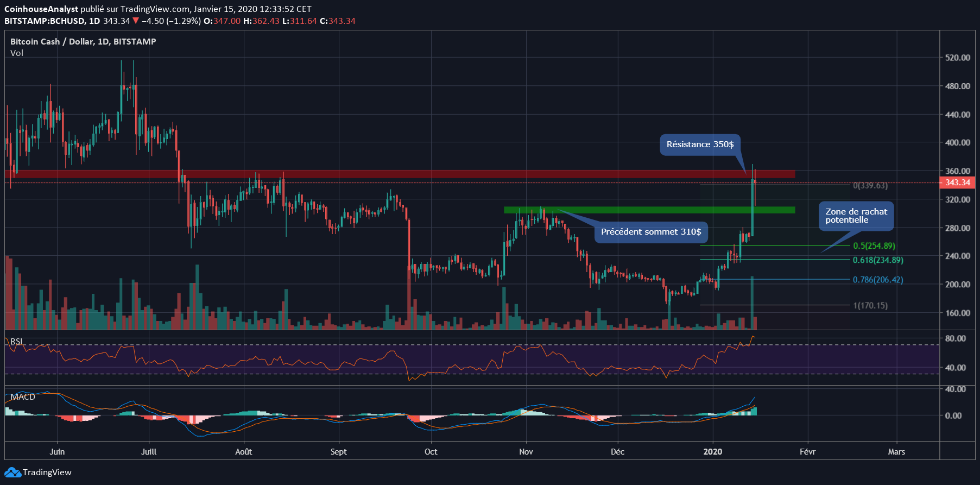
Task: Click the 480.00 price axis label
Action: (x=958, y=86)
